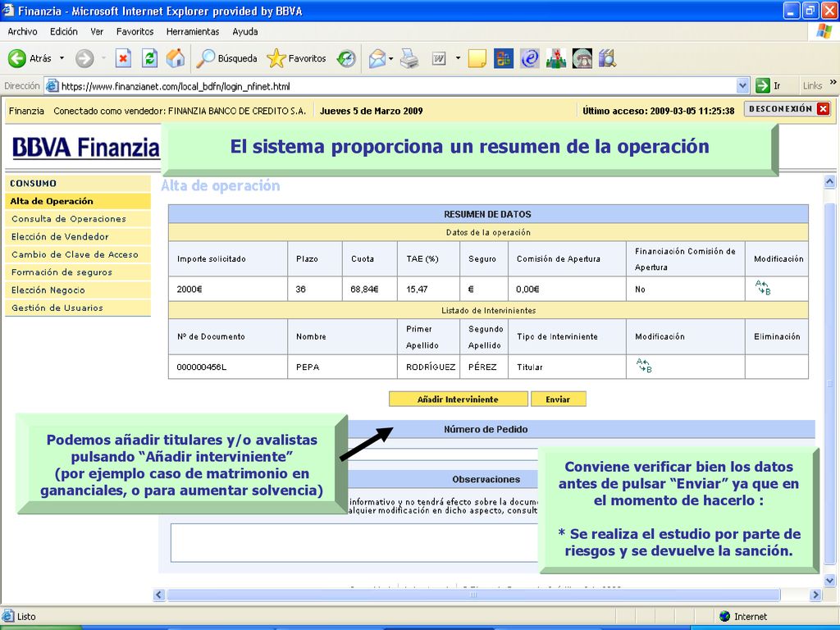Click inside the Observaciones text box
The height and width of the screenshot is (630, 840).
(354, 543)
